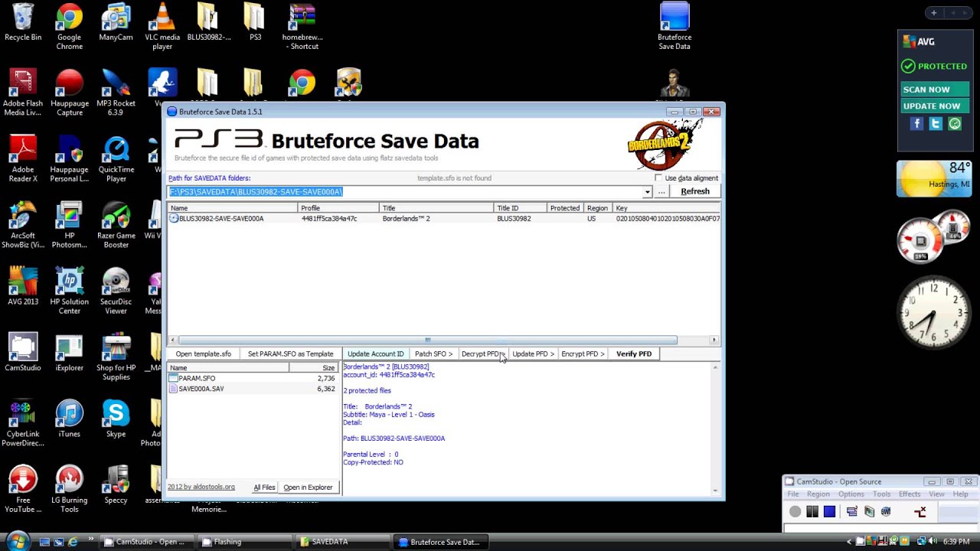Screen dimensions: 980x551
Task: Toggle CamStudio screen annotations icon
Action: click(x=851, y=511)
